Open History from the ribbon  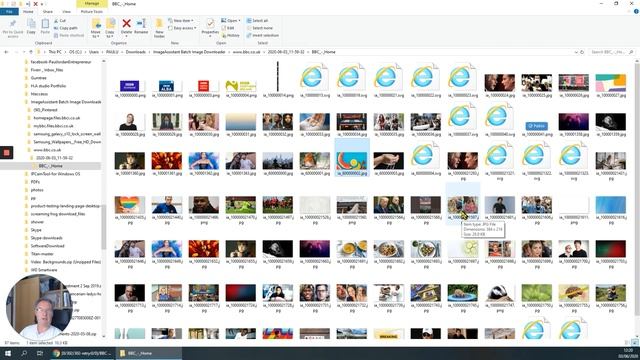click(231, 36)
